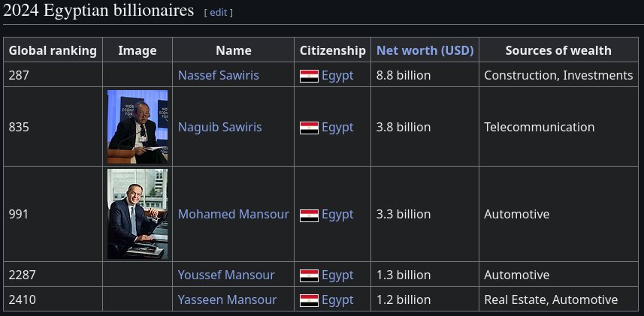Image resolution: width=644 pixels, height=316 pixels.
Task: Click the Global ranking column header
Action: coord(53,50)
